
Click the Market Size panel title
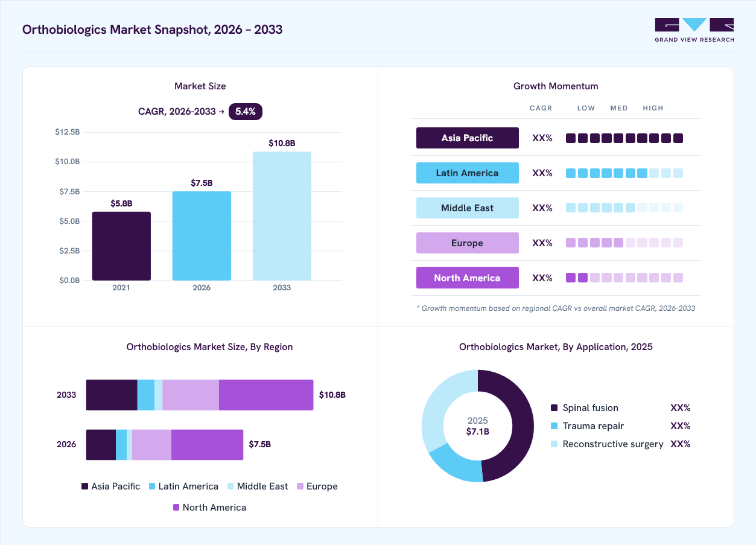tap(200, 86)
